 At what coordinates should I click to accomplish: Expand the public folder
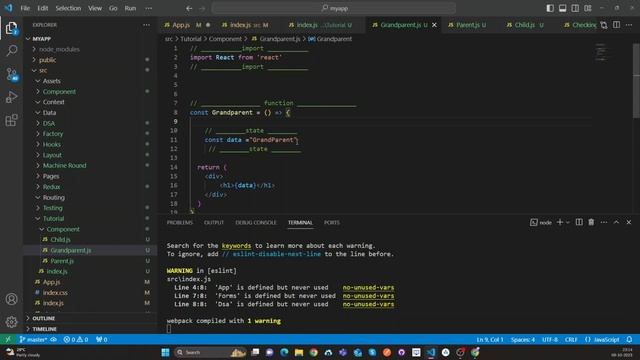coord(47,60)
